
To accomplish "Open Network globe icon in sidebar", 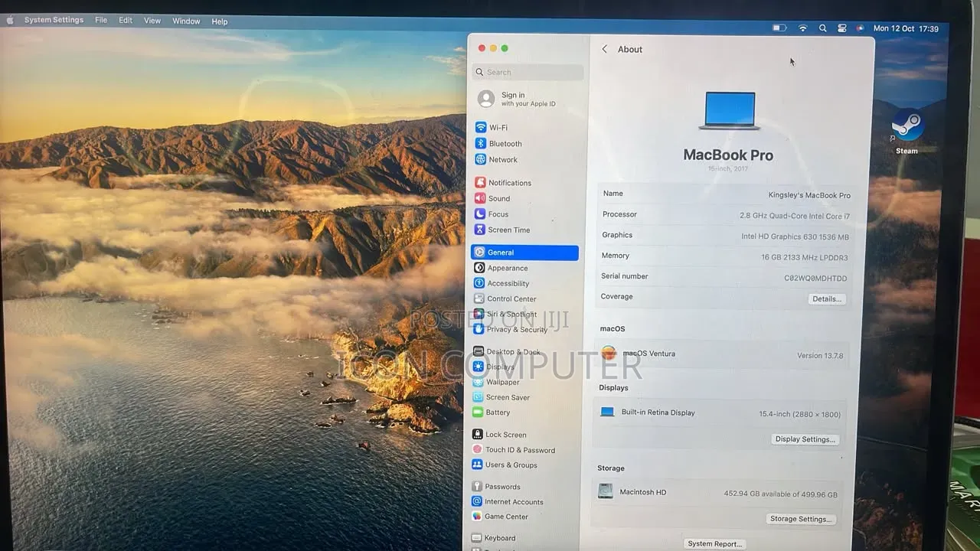I will [x=481, y=159].
